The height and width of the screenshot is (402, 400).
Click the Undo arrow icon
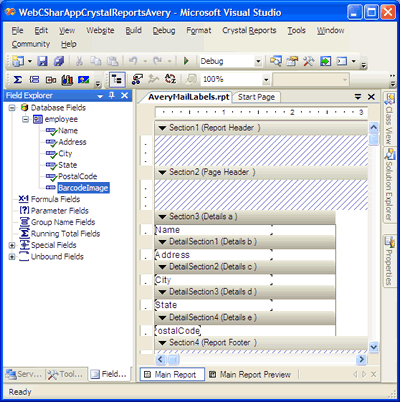[x=133, y=61]
